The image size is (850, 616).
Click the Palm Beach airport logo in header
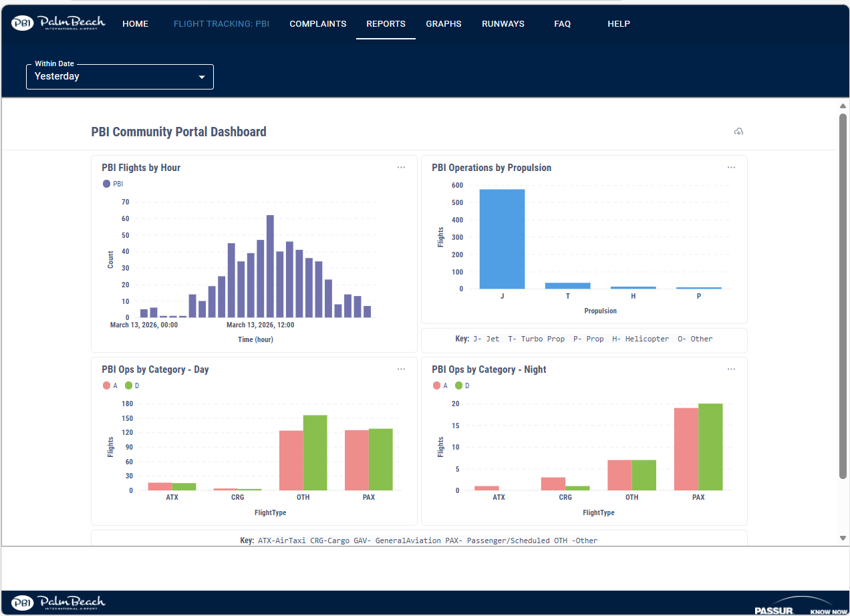click(59, 23)
